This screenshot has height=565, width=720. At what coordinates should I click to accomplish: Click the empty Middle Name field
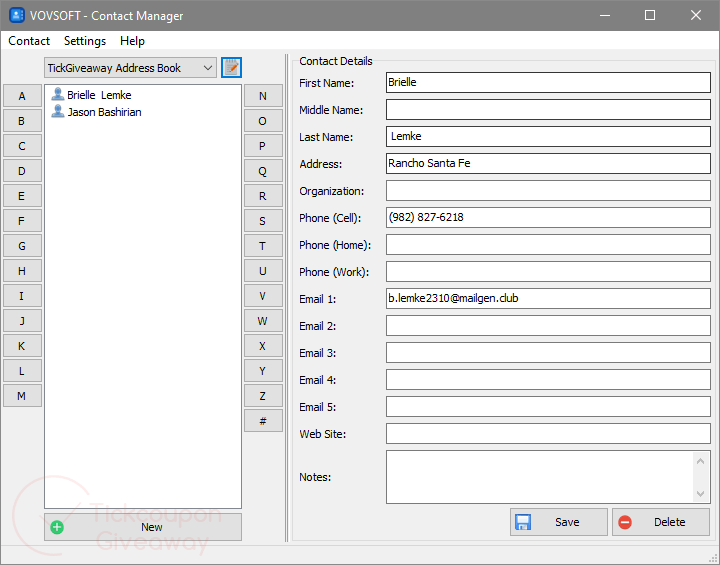point(548,110)
